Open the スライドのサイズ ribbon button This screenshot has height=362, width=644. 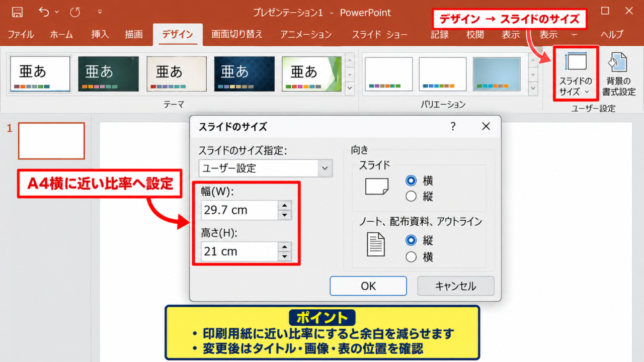point(576,73)
